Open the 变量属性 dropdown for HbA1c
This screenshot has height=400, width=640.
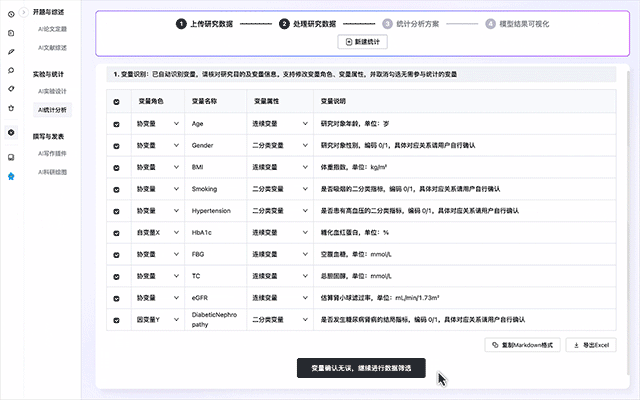click(x=280, y=233)
